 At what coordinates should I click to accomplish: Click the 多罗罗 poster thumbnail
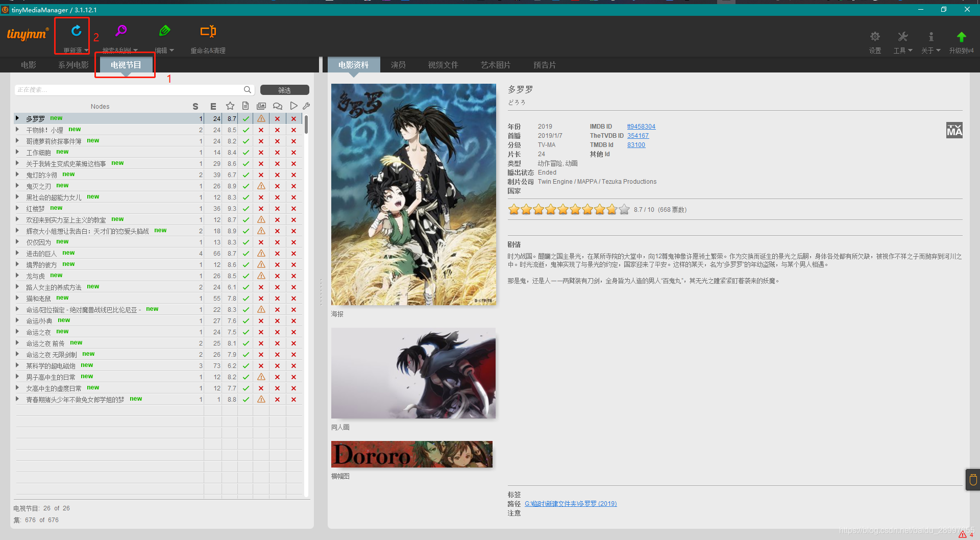pyautogui.click(x=413, y=194)
